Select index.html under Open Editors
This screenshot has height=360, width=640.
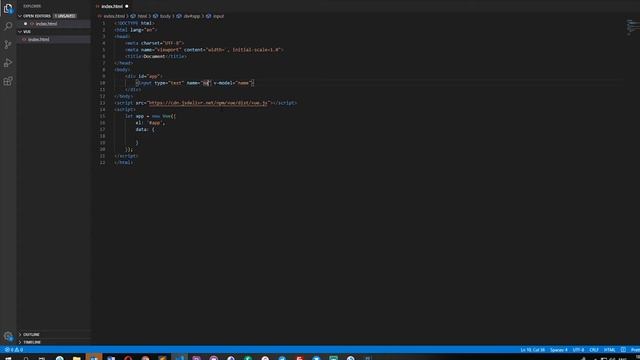click(46, 24)
